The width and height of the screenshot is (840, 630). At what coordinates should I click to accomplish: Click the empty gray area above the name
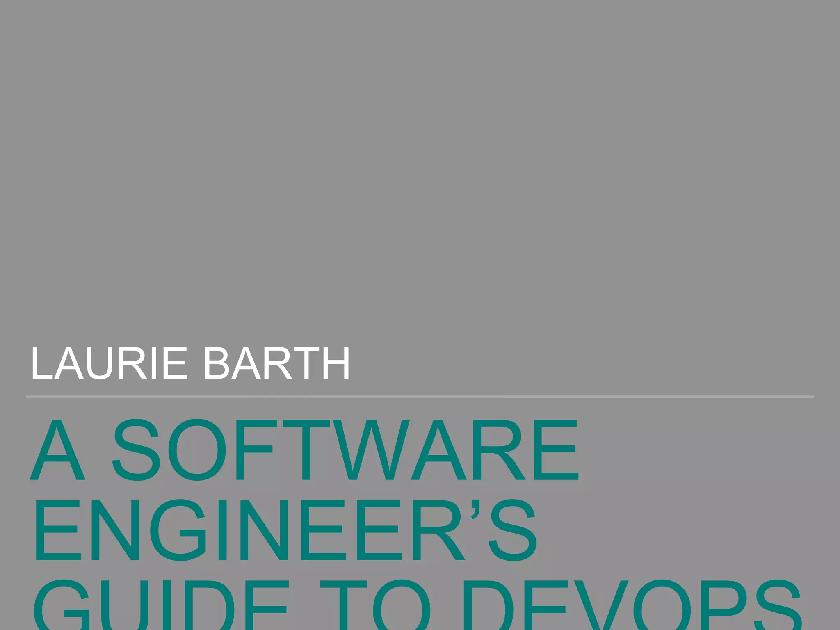(x=419, y=164)
